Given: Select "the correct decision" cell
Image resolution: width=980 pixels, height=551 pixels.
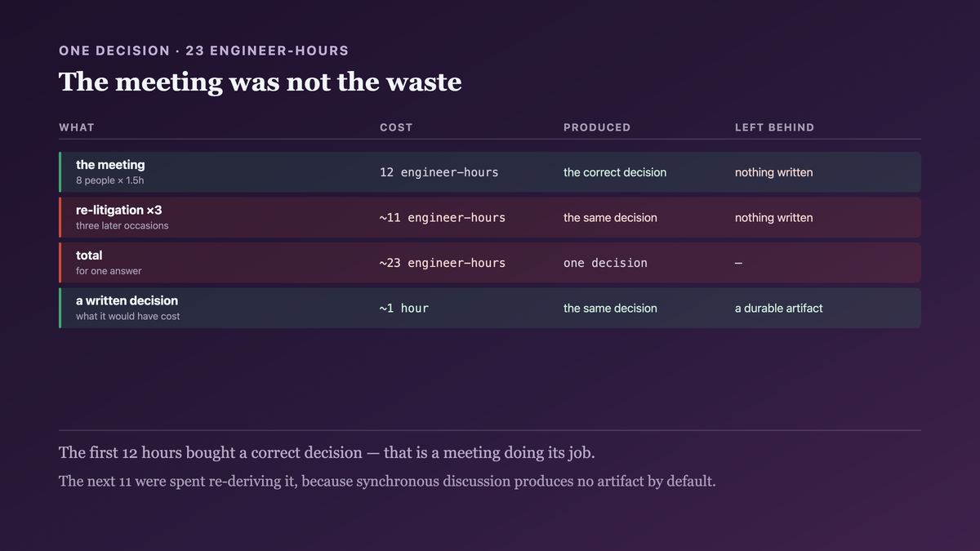Looking at the screenshot, I should 615,172.
